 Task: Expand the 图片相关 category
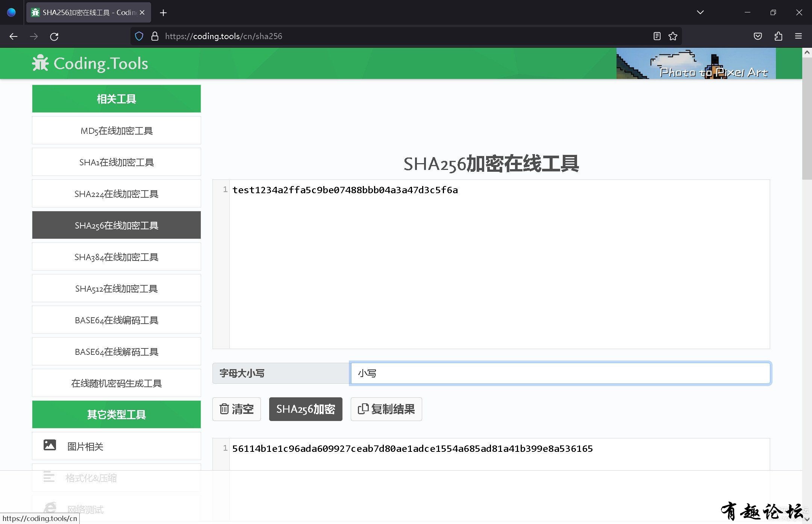click(x=117, y=446)
